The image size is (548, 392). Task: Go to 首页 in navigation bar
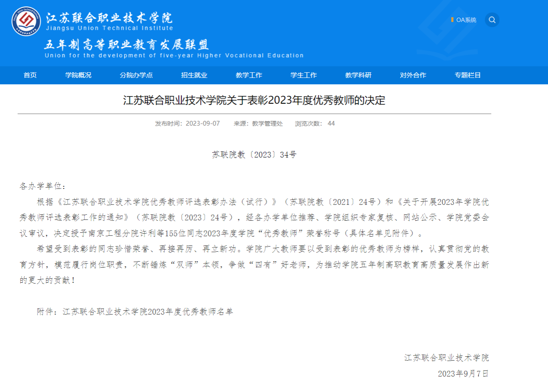click(x=30, y=75)
